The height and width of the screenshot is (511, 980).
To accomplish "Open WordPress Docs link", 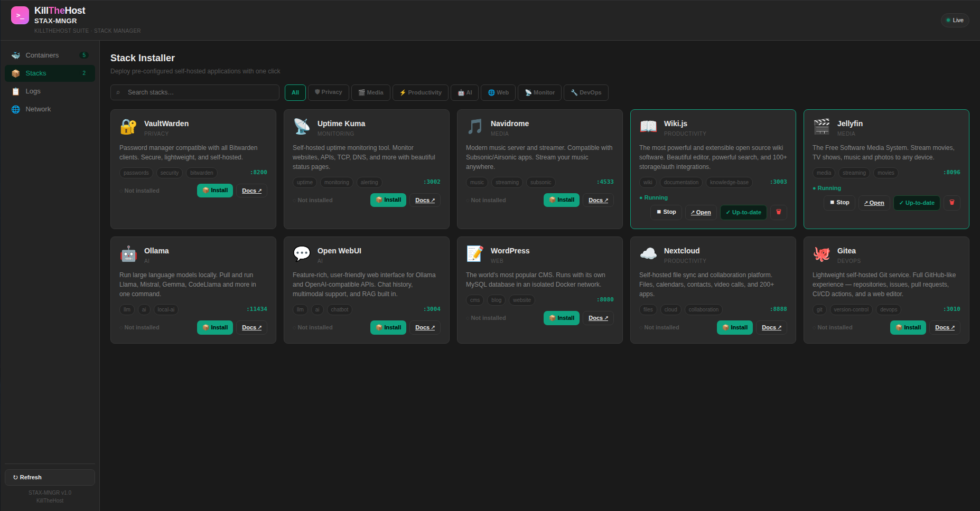I will click(x=599, y=318).
